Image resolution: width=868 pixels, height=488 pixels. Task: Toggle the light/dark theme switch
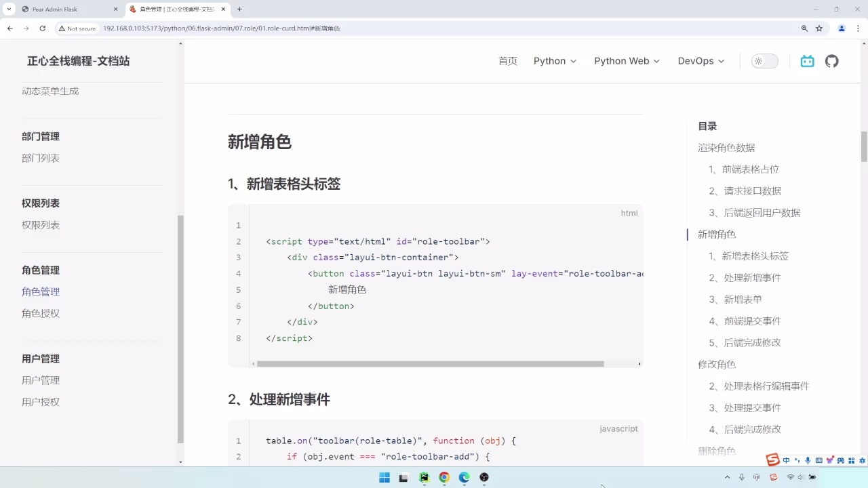pos(764,61)
